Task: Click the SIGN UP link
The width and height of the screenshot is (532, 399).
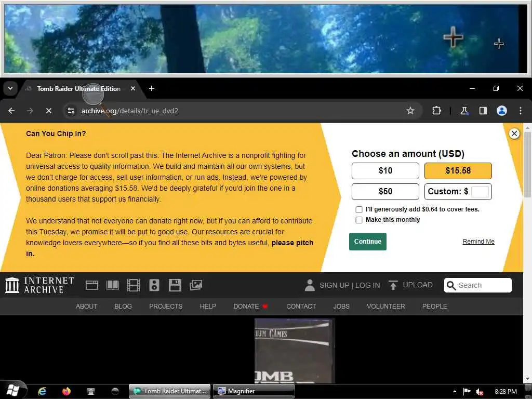Action: tap(334, 285)
